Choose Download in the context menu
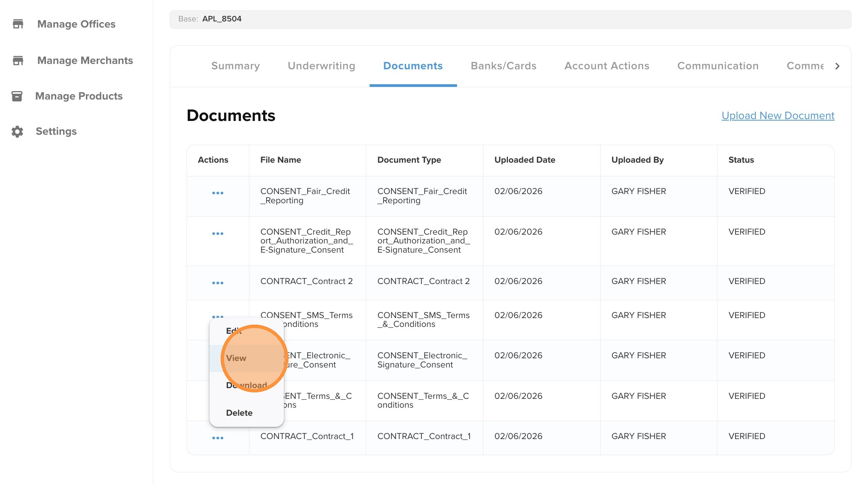Image resolution: width=868 pixels, height=485 pixels. coord(246,385)
